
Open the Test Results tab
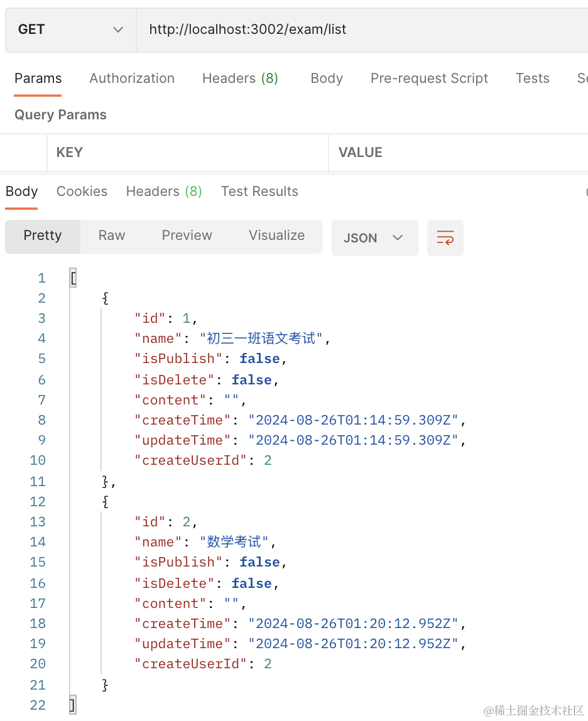[x=259, y=192]
